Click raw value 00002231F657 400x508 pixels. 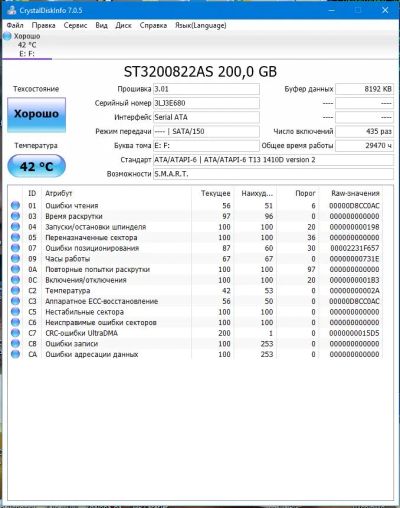355,248
